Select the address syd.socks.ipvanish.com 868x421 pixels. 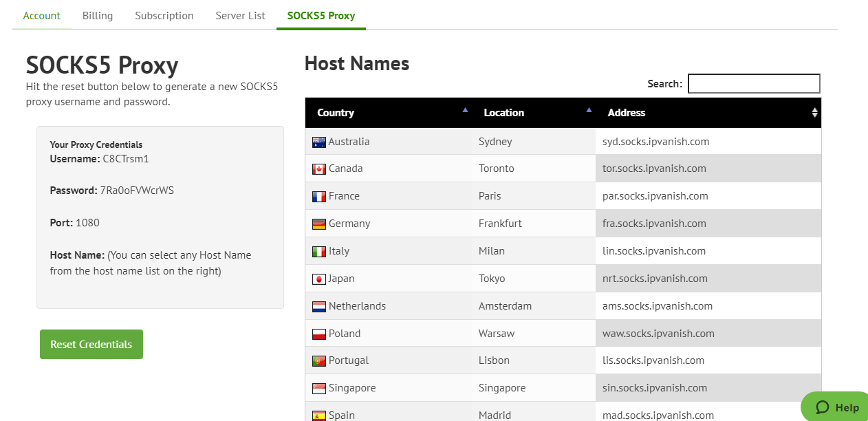(x=655, y=141)
